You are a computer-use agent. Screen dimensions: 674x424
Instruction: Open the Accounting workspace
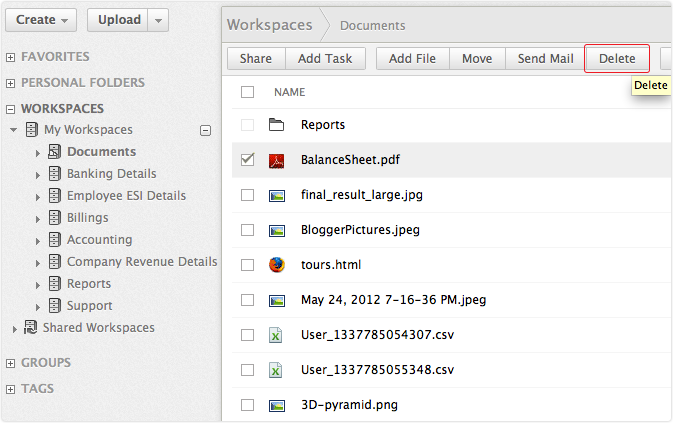point(99,240)
